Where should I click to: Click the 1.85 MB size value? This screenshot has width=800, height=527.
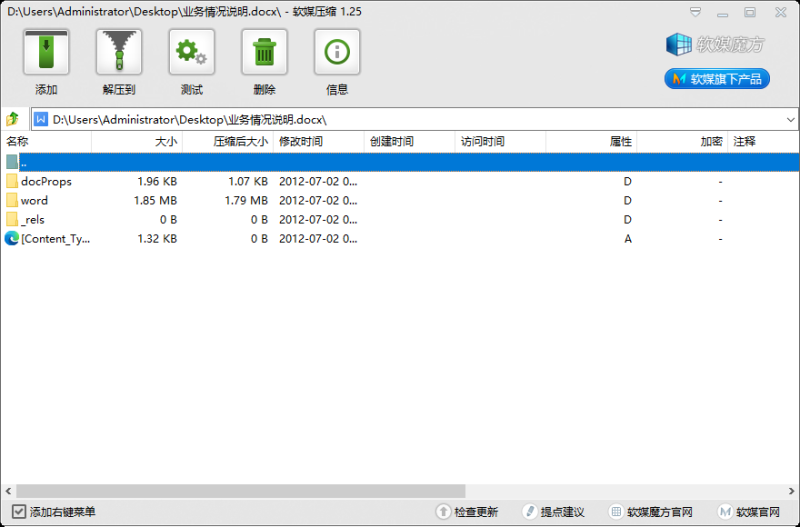155,200
